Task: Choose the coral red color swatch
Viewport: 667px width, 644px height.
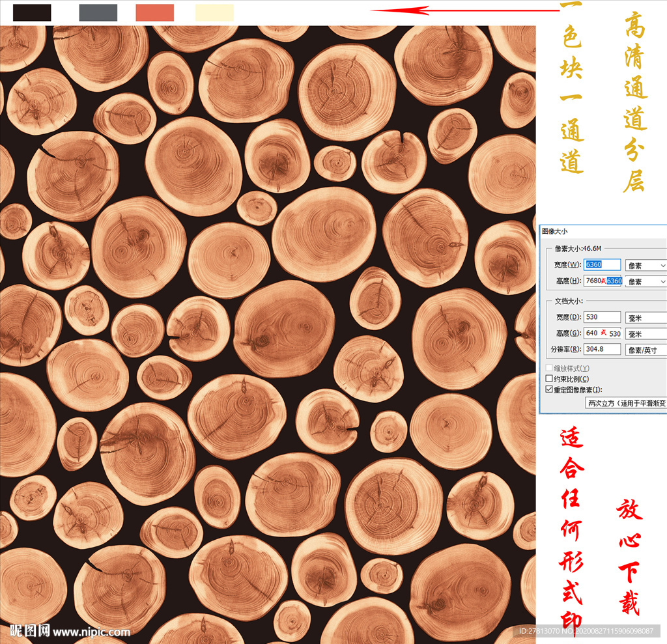Action: coord(154,12)
